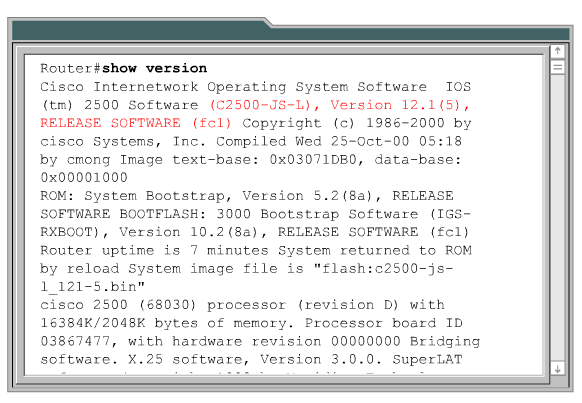Click 'Compiled Wed 25-Oct-00 05:18' text
Image resolution: width=582 pixels, height=403 pixels.
pyautogui.click(x=339, y=141)
